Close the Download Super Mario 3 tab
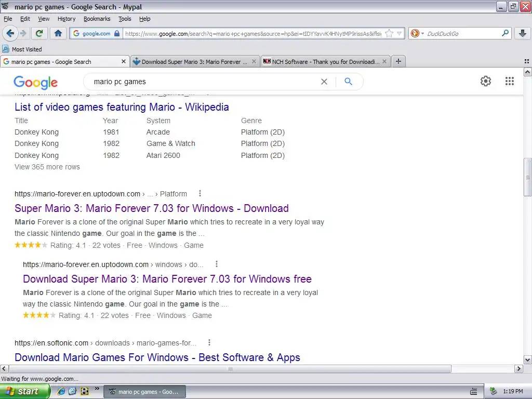The image size is (532, 399). tap(254, 61)
